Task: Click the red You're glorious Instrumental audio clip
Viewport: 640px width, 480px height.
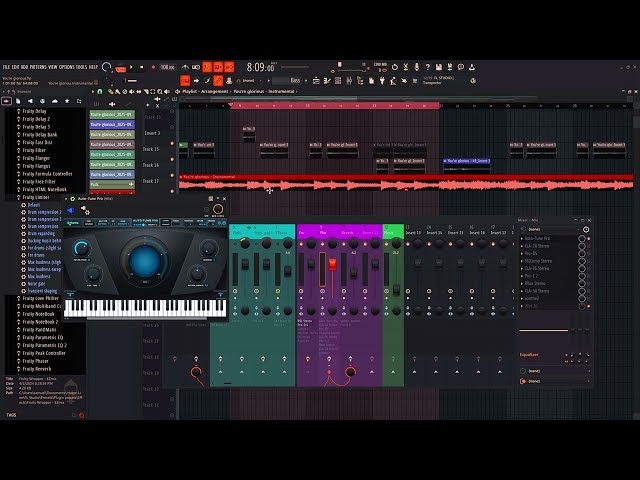Action: point(406,183)
